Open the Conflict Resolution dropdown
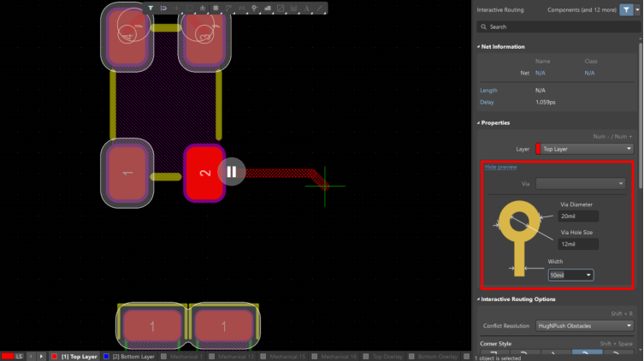The height and width of the screenshot is (361, 644). pyautogui.click(x=586, y=326)
